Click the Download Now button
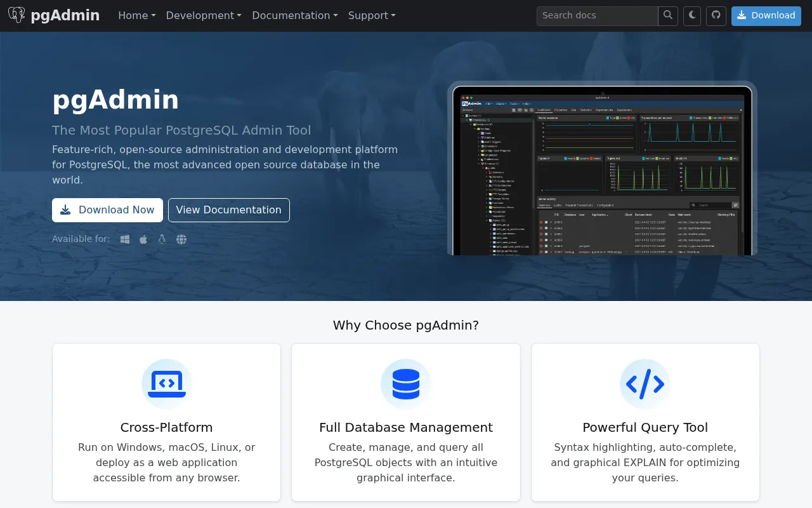 [107, 210]
